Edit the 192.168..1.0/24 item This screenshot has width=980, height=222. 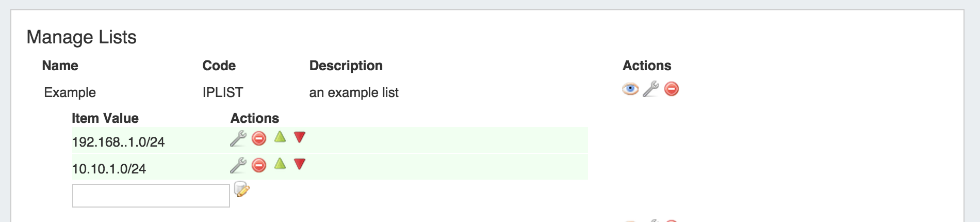238,138
